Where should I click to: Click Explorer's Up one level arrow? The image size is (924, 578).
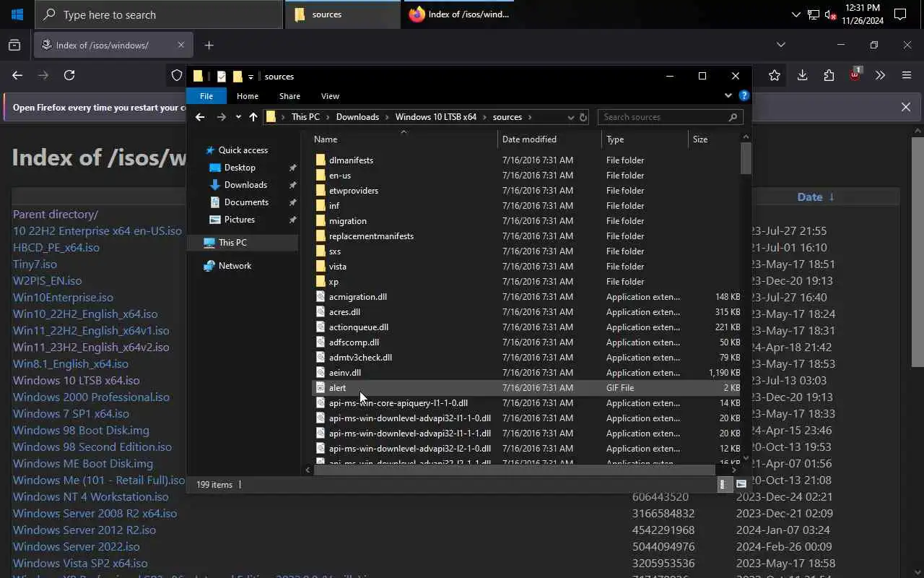(x=253, y=117)
